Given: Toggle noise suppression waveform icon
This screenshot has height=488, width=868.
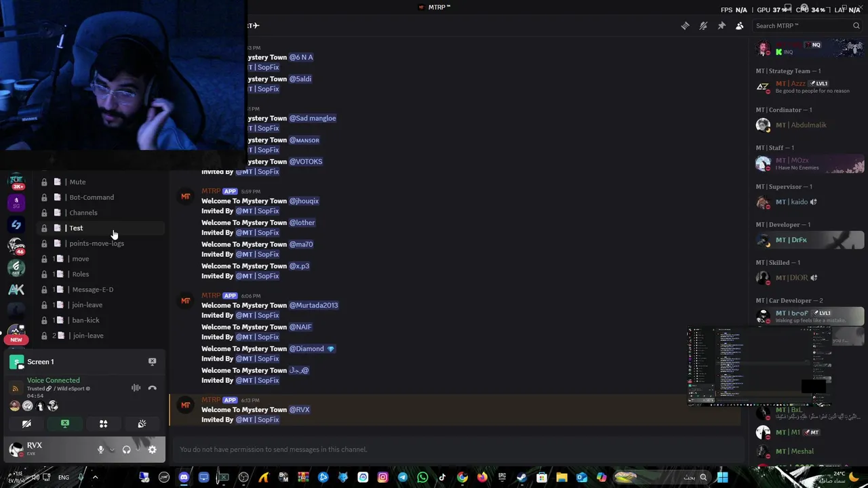Looking at the screenshot, I should (x=136, y=388).
